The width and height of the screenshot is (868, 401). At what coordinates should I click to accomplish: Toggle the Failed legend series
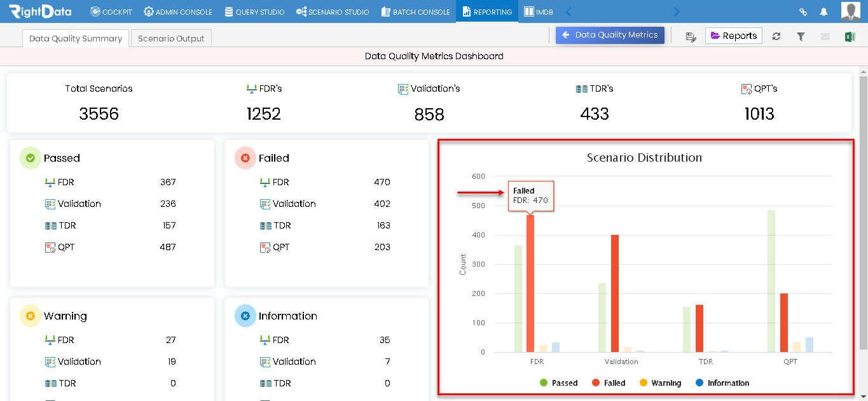[609, 383]
